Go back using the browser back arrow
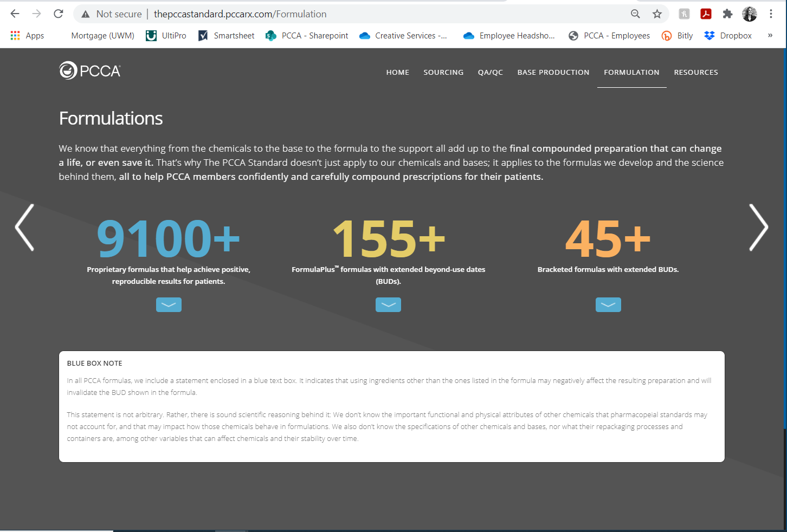This screenshot has height=532, width=787. point(15,14)
